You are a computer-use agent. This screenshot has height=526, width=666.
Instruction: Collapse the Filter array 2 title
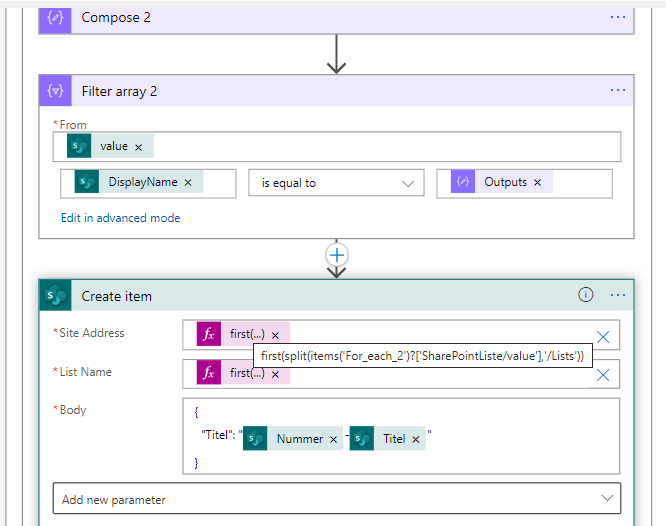[119, 91]
